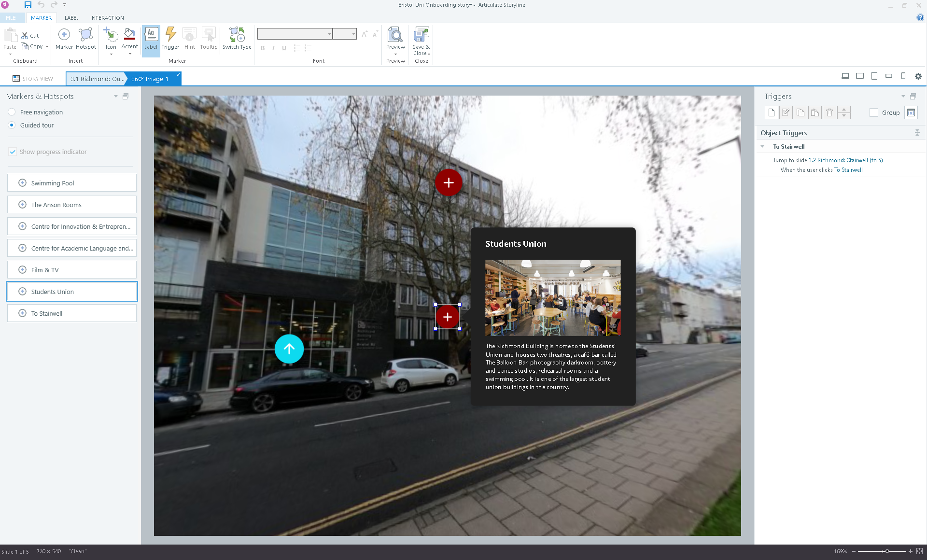Viewport: 927px width, 560px height.
Task: Collapse the To Stairwell trigger group
Action: (762, 147)
